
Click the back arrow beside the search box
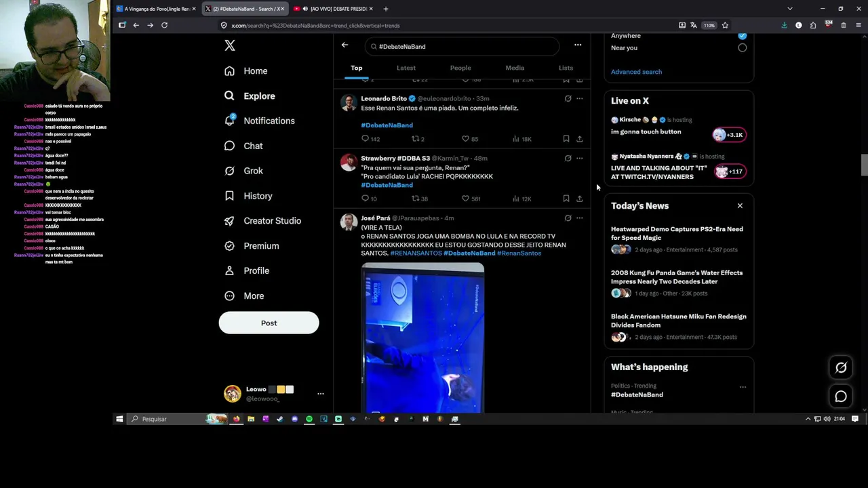pos(344,45)
